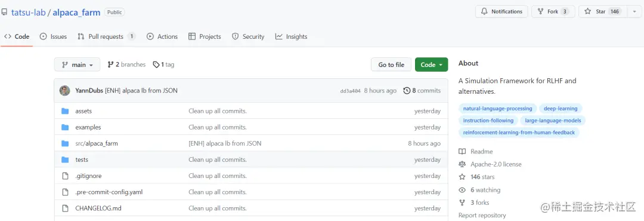Open the Issues tab

point(54,36)
